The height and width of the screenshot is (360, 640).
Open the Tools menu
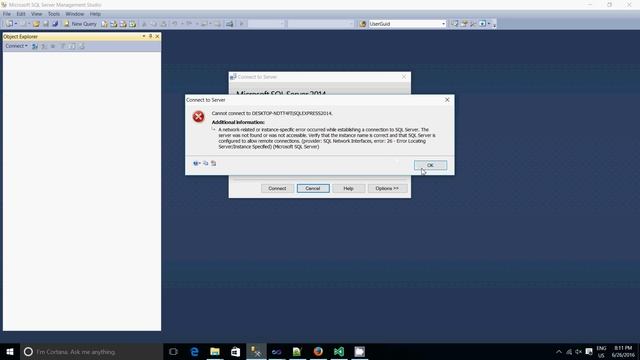point(53,14)
